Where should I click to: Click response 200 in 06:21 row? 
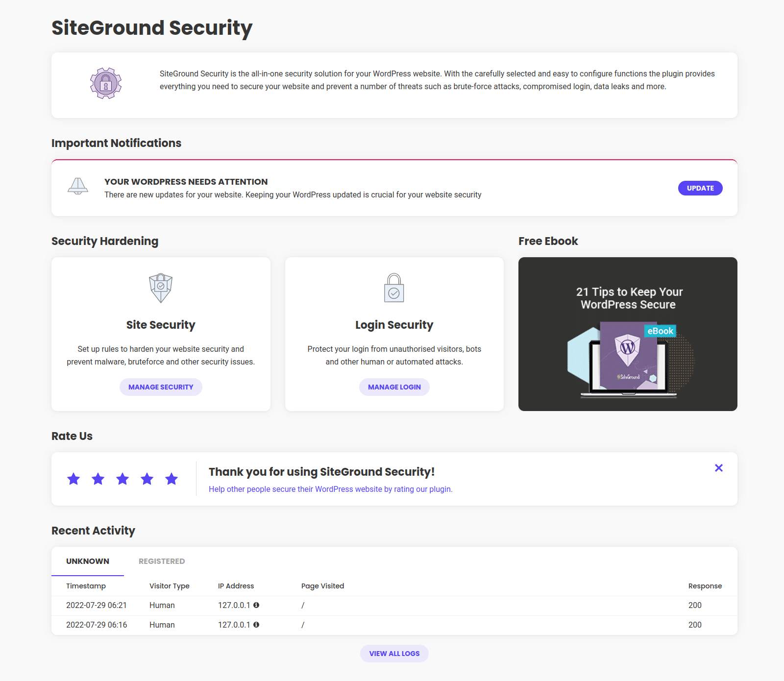(x=695, y=605)
